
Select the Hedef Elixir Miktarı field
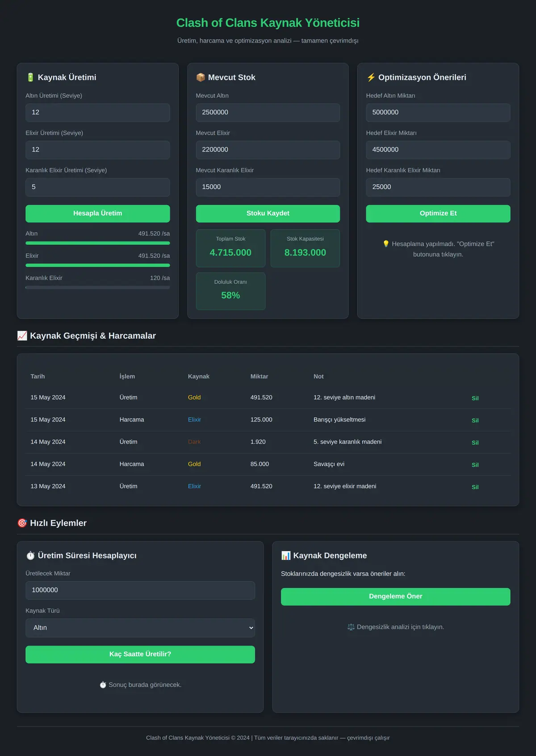point(438,150)
